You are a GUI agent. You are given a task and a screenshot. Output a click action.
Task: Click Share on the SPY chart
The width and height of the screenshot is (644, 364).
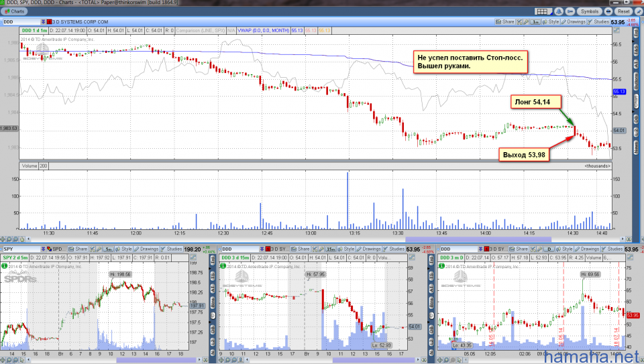tap(78, 249)
